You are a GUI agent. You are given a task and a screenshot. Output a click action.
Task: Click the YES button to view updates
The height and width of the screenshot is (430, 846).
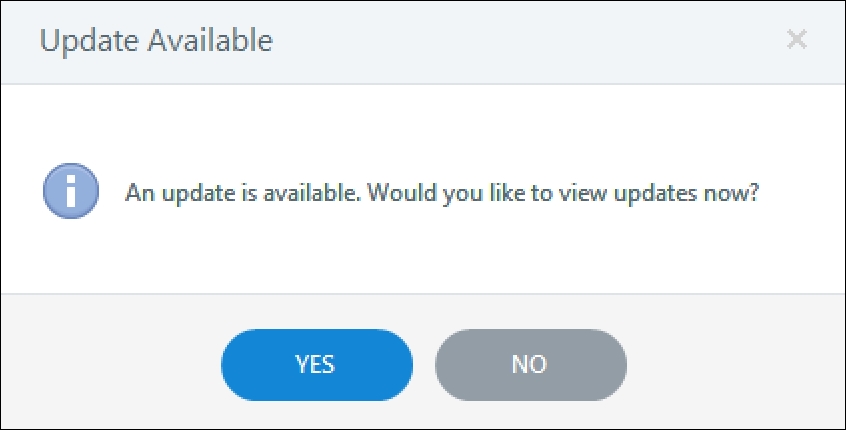coord(317,365)
